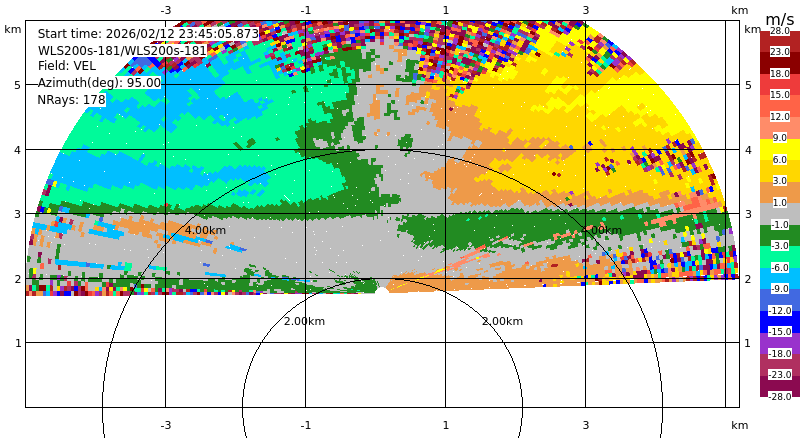Select the right 2.00km range ring label
This screenshot has width=800, height=438.
tap(503, 321)
